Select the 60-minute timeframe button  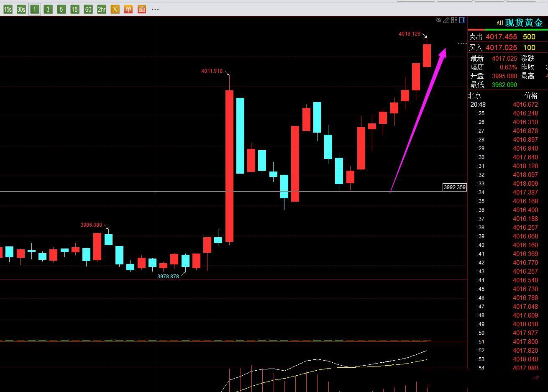click(88, 9)
